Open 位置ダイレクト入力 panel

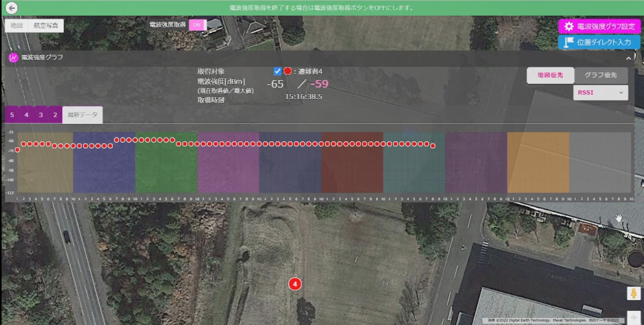pos(599,42)
